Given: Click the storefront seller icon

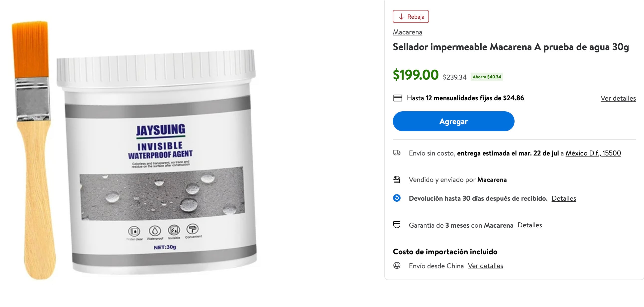Looking at the screenshot, I should click(397, 179).
